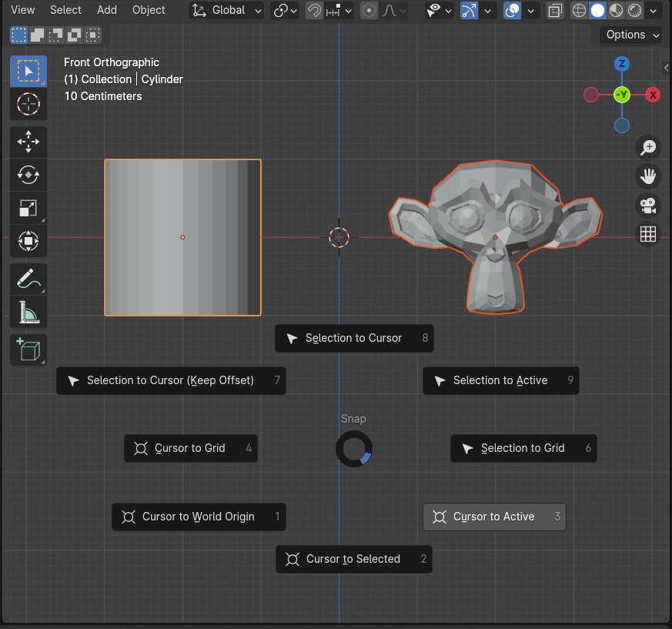Image resolution: width=672 pixels, height=629 pixels.
Task: Open shading options dropdown arrow
Action: click(x=653, y=10)
